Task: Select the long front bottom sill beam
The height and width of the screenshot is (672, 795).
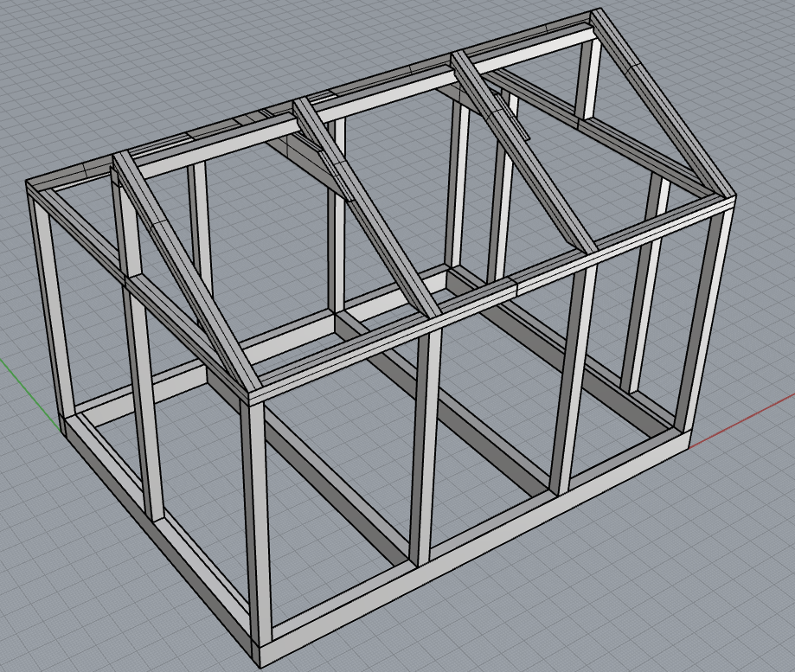Action: point(476,550)
